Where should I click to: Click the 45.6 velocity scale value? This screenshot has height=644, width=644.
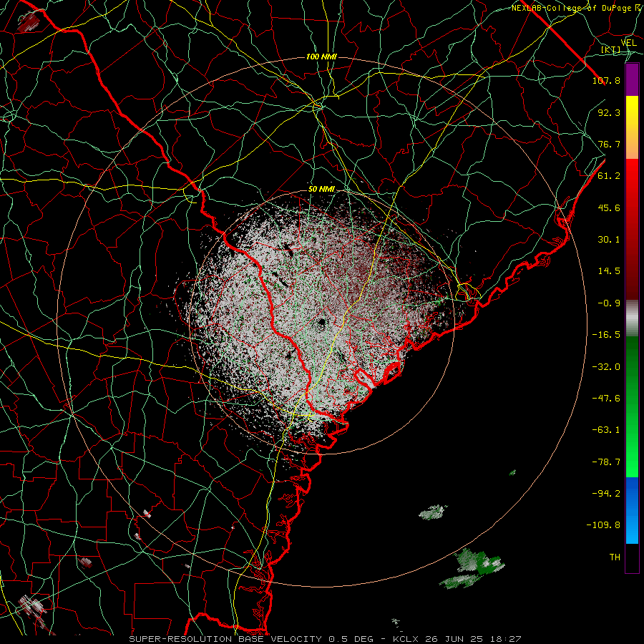(x=609, y=208)
